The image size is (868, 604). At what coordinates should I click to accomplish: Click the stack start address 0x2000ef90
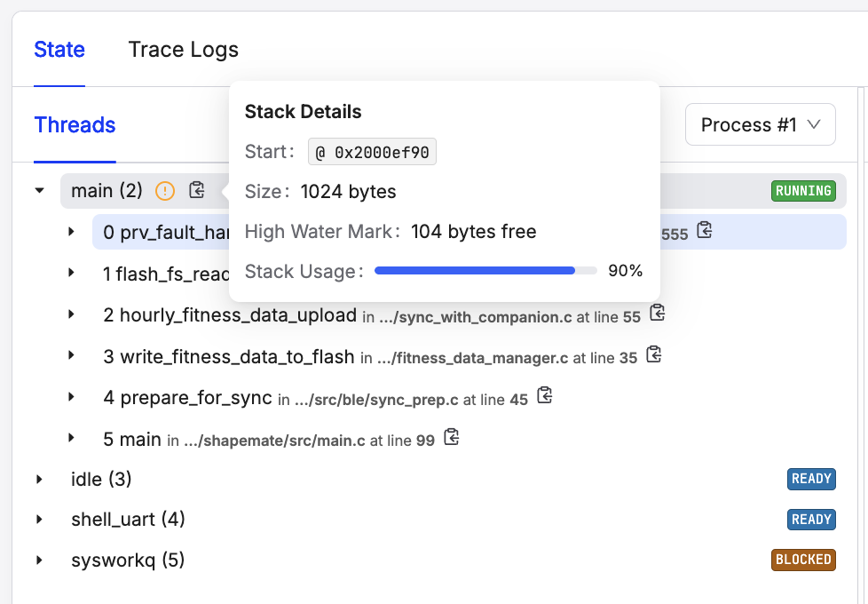click(372, 152)
